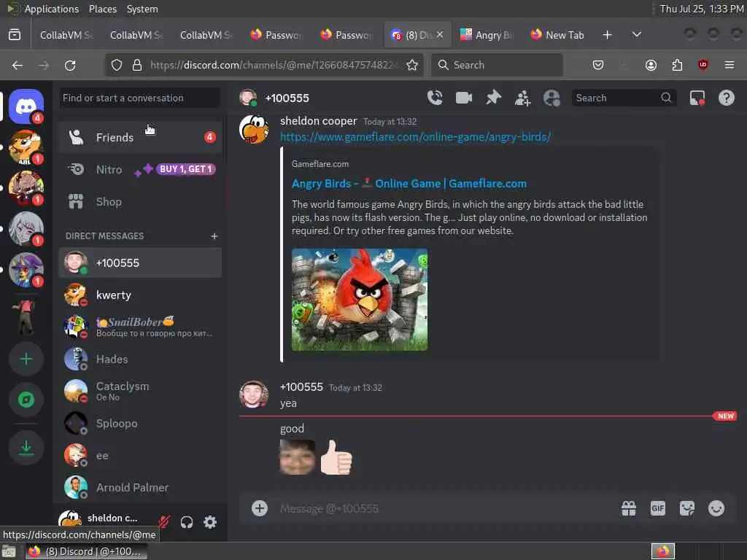Image resolution: width=747 pixels, height=560 pixels.
Task: Open Angry Birds Online Game embed title
Action: [409, 183]
